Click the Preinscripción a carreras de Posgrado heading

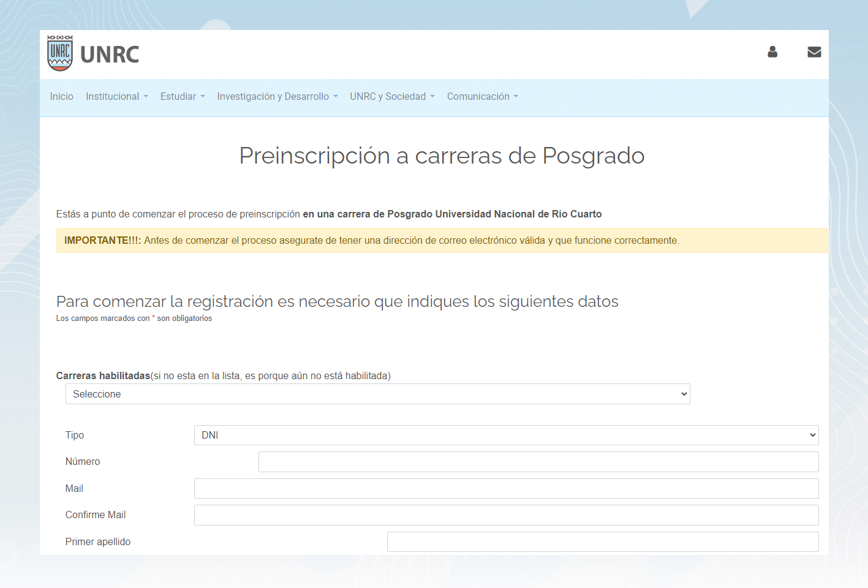click(442, 156)
